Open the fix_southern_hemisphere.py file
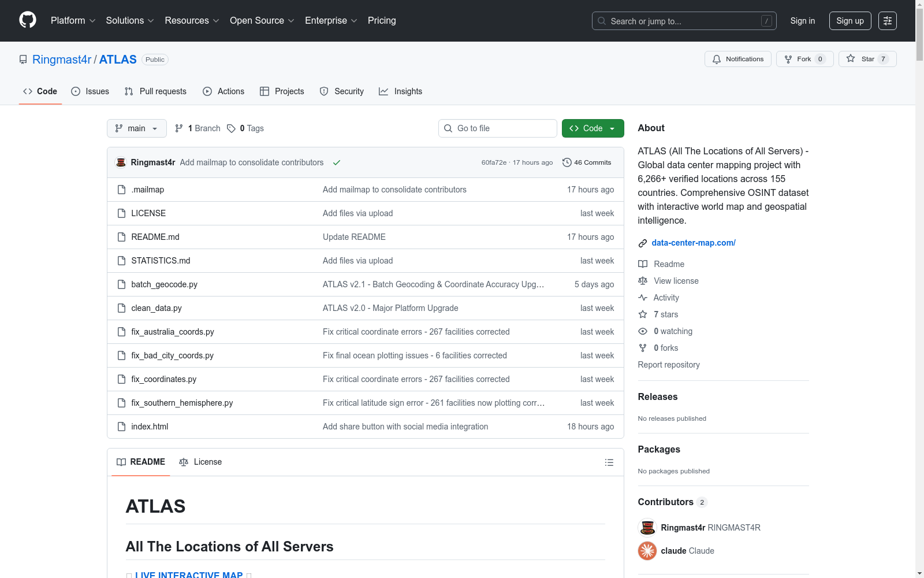This screenshot has width=924, height=578. click(x=182, y=403)
